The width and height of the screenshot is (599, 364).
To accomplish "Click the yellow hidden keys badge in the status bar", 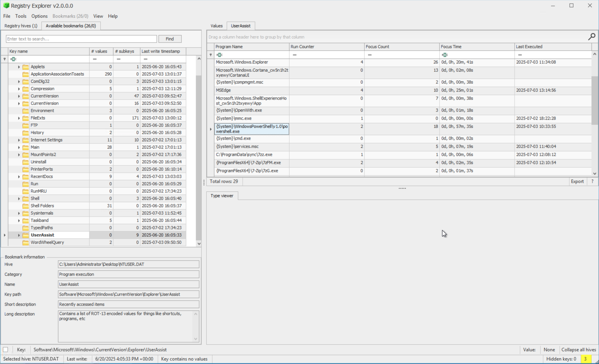I will point(585,359).
